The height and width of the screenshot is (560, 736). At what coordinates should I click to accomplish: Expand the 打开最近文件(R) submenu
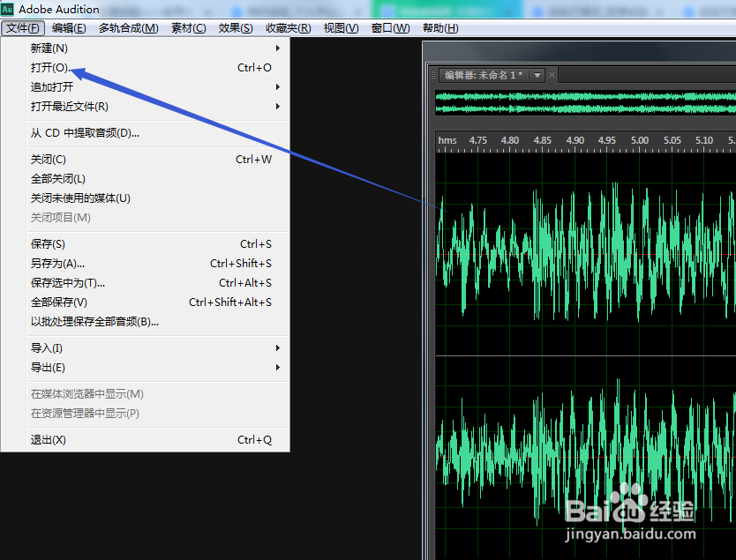click(66, 105)
